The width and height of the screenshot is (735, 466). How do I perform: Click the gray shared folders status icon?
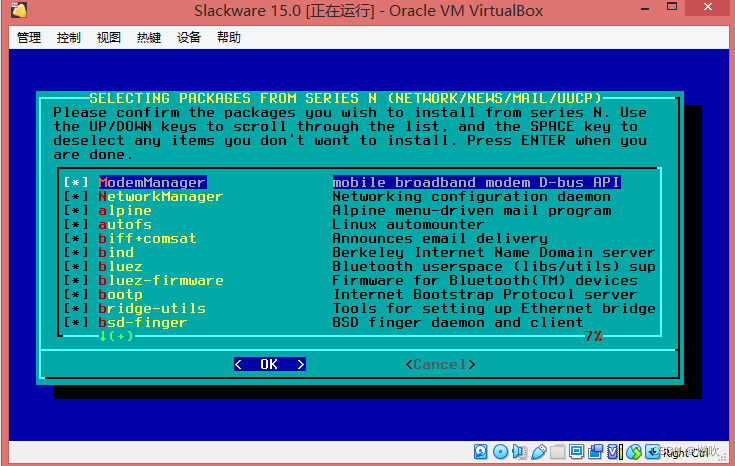click(557, 452)
